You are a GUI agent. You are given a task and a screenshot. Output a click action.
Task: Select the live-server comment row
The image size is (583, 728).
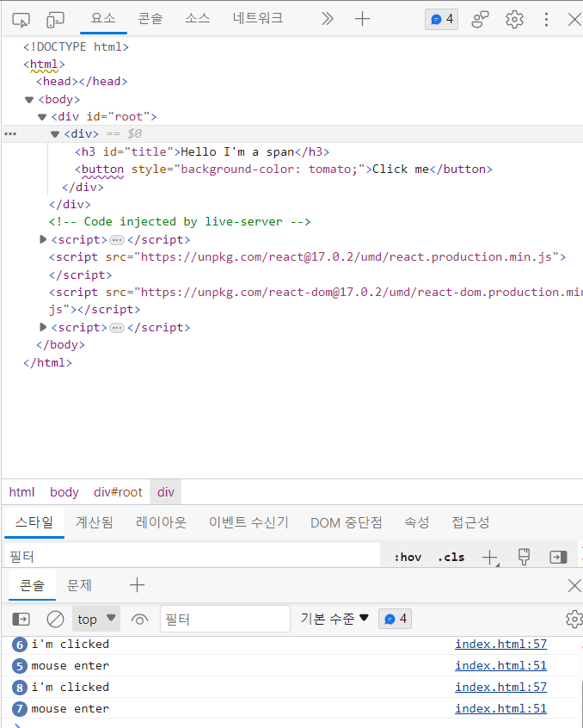click(180, 221)
